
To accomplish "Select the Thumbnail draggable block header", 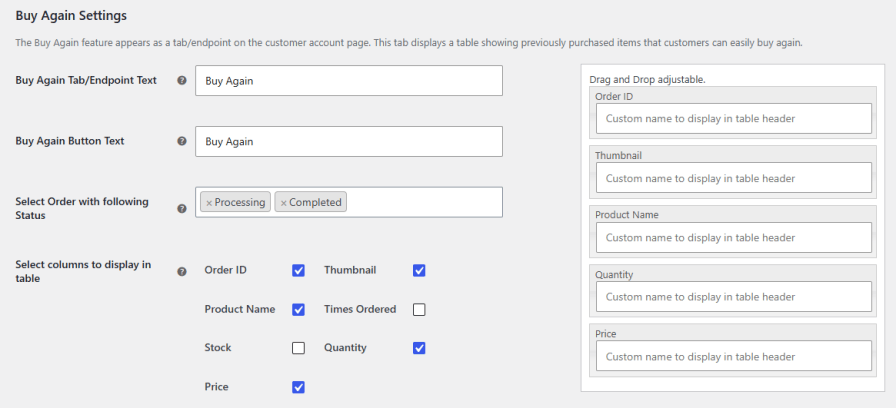I will [618, 155].
